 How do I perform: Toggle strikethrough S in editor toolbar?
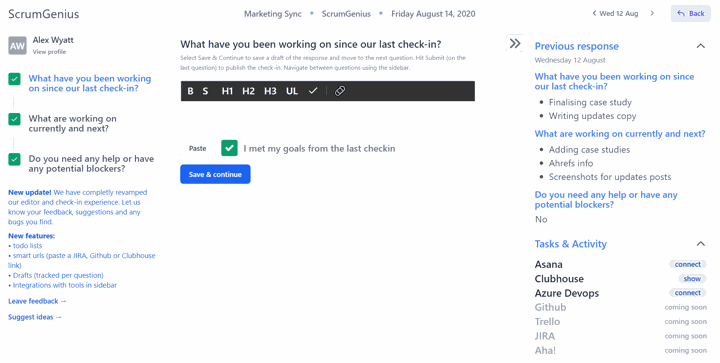tap(205, 91)
